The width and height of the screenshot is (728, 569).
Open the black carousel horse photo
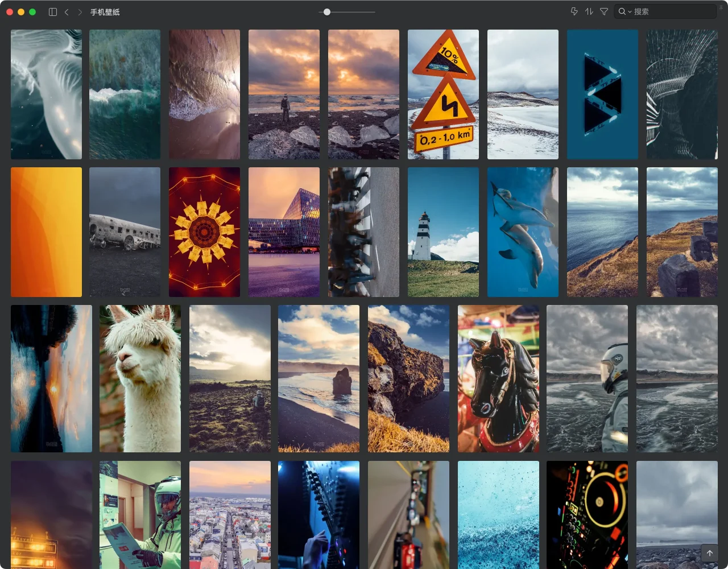click(498, 378)
